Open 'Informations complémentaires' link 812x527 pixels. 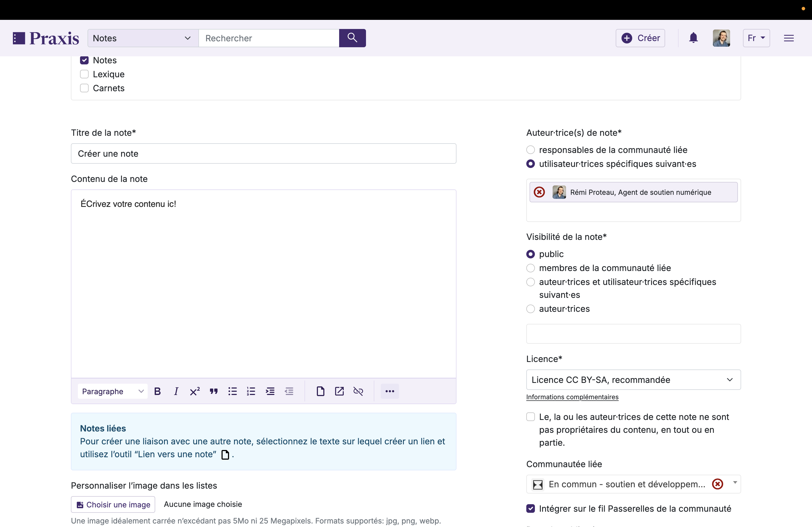[572, 397]
